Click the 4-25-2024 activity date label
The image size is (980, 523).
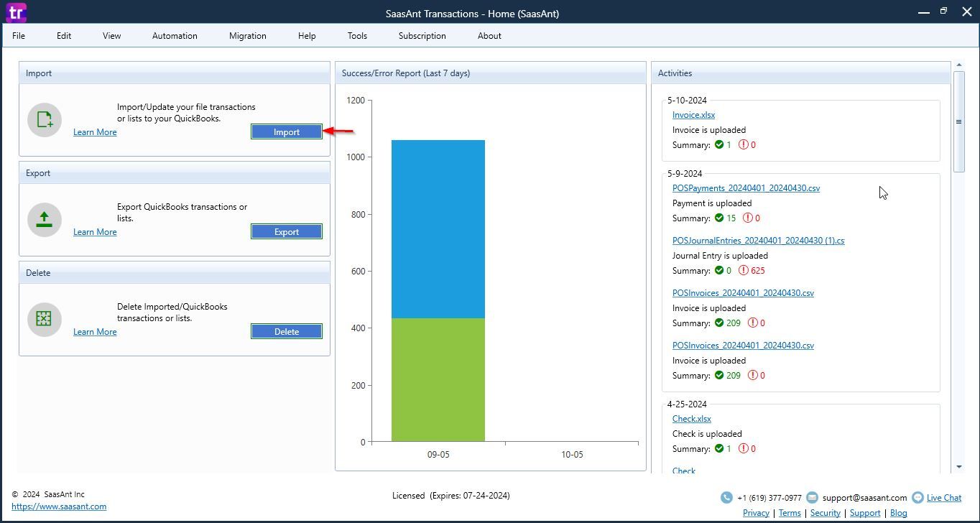[687, 404]
